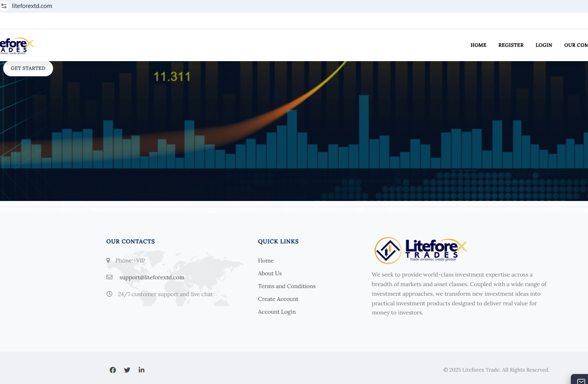This screenshot has height=384, width=588.
Task: Follow the Create Account link
Action: (278, 299)
